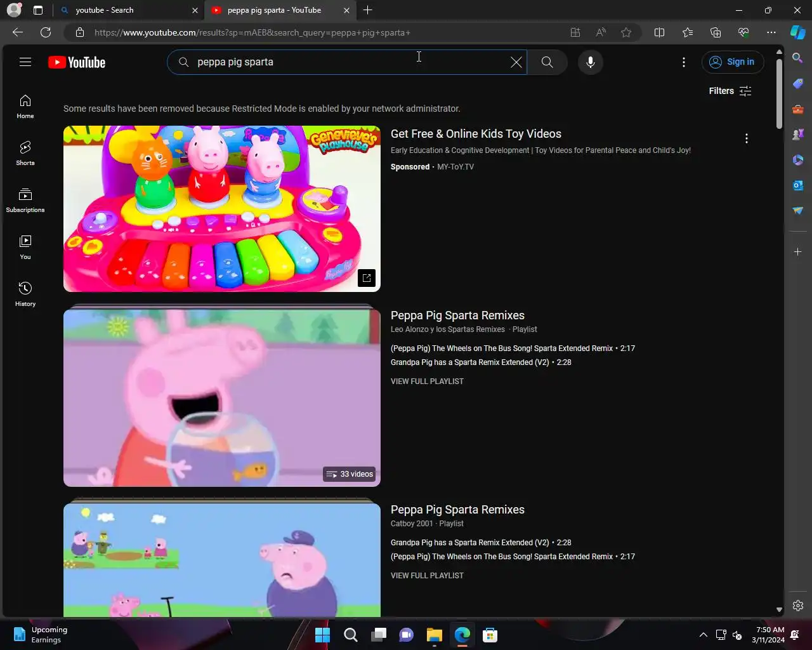Image resolution: width=812 pixels, height=650 pixels.
Task: Toggle split screen in Edge toolbar
Action: coord(660,32)
